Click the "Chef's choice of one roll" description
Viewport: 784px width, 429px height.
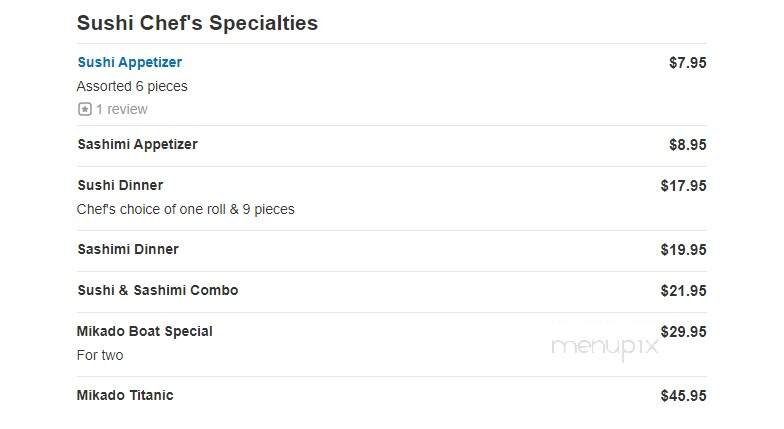tap(185, 209)
